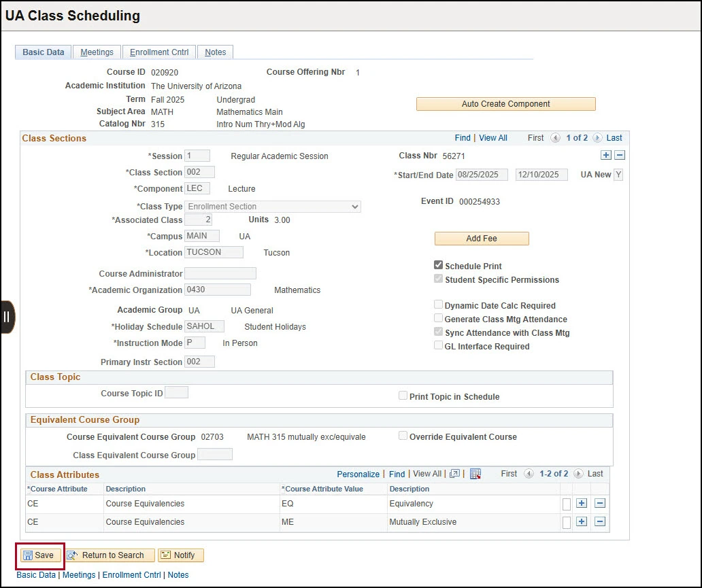This screenshot has width=702, height=588.
Task: Open Class Attributes grid in new window icon
Action: pyautogui.click(x=454, y=473)
